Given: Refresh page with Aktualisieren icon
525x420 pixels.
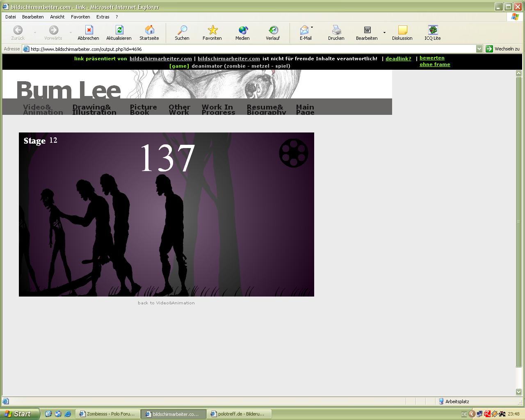Looking at the screenshot, I should 119,30.
